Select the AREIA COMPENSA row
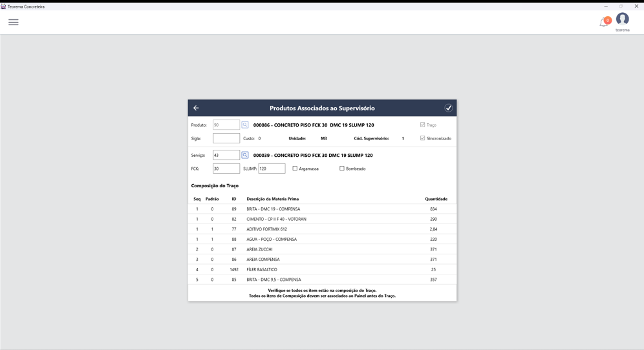Viewport: 644px width, 350px height. click(x=322, y=260)
